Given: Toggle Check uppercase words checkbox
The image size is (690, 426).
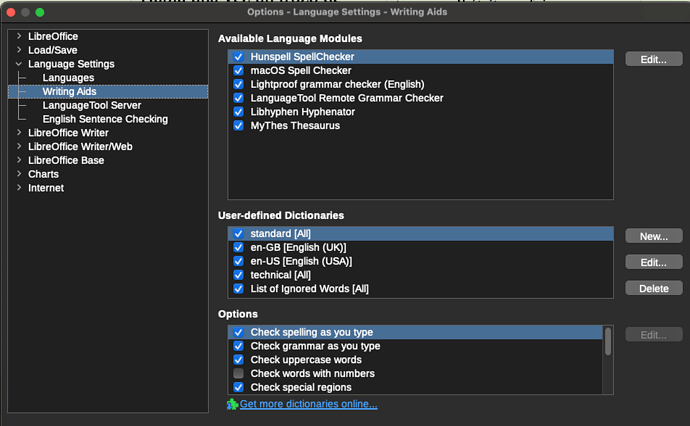Looking at the screenshot, I should click(x=239, y=360).
